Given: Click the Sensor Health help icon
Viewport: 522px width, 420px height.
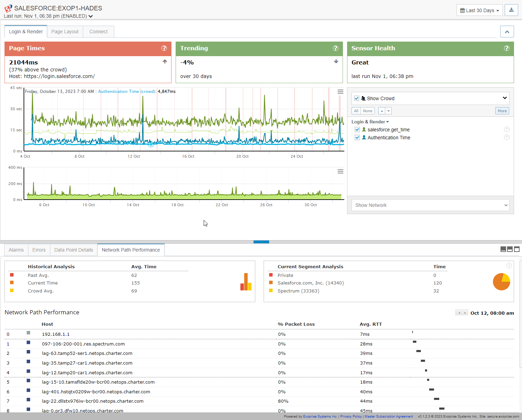Looking at the screenshot, I should [x=506, y=48].
